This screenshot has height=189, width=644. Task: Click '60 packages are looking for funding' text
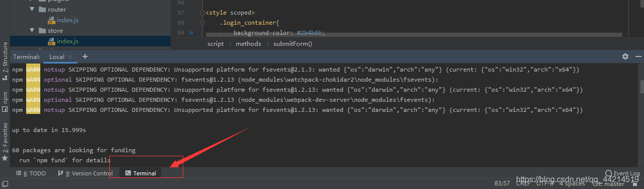click(74, 150)
